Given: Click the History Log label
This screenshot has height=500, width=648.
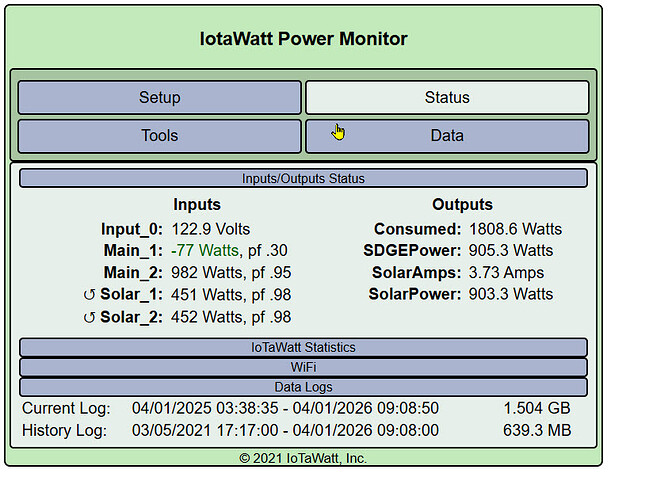Looking at the screenshot, I should 64,431.
